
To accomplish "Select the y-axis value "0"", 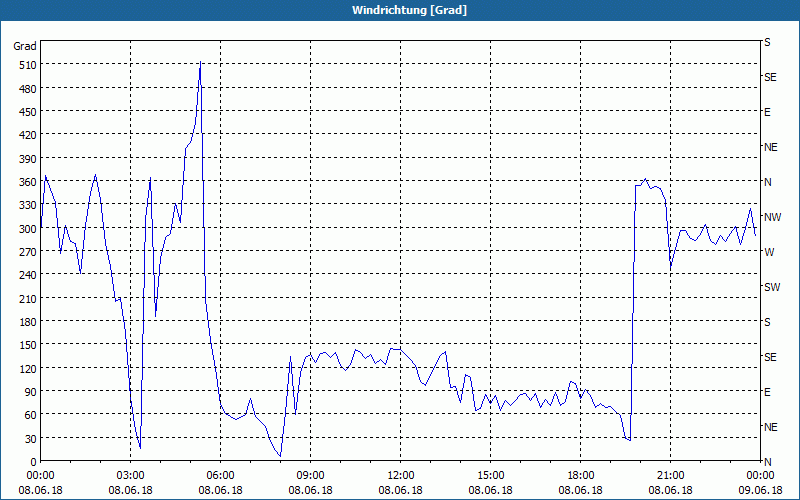I will pos(34,462).
